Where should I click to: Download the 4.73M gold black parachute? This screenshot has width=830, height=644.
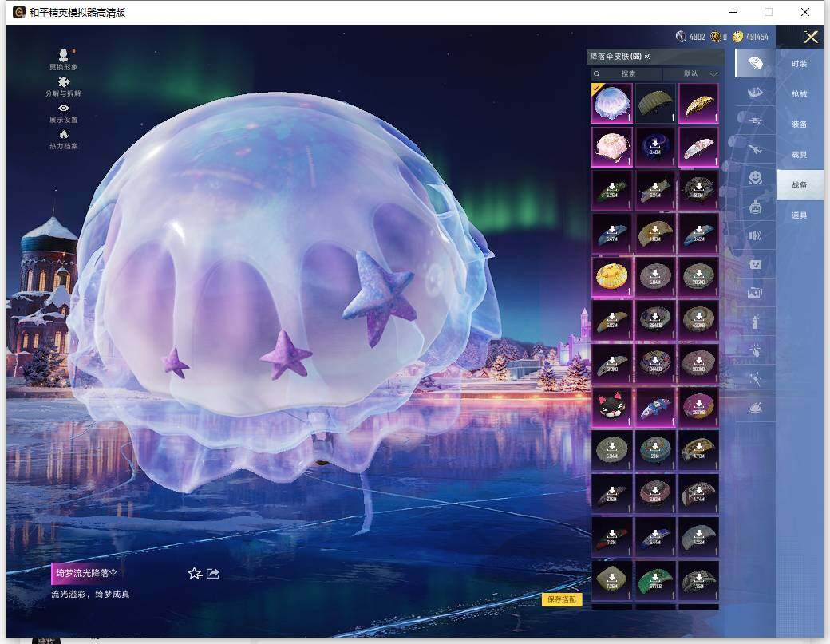click(x=699, y=450)
